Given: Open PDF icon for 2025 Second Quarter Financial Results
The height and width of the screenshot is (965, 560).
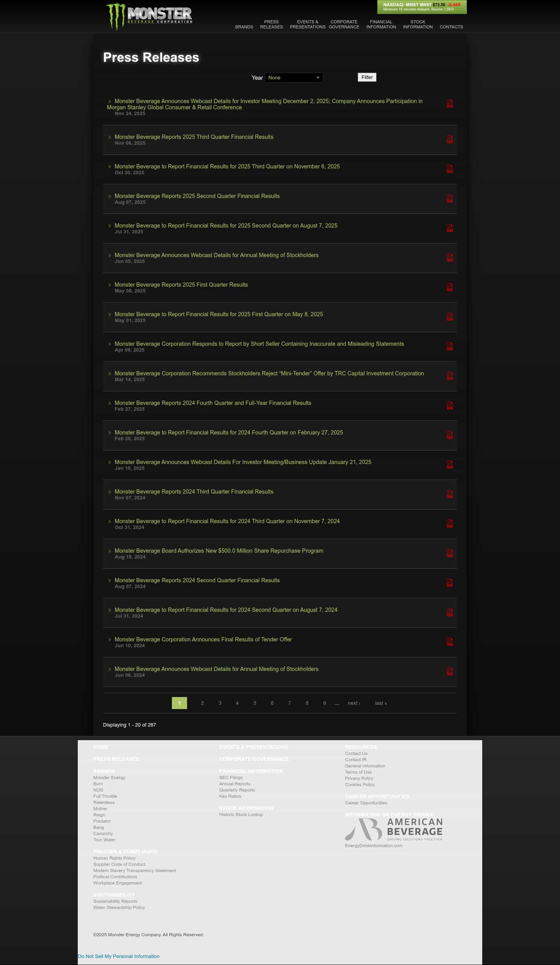Looking at the screenshot, I should click(450, 198).
